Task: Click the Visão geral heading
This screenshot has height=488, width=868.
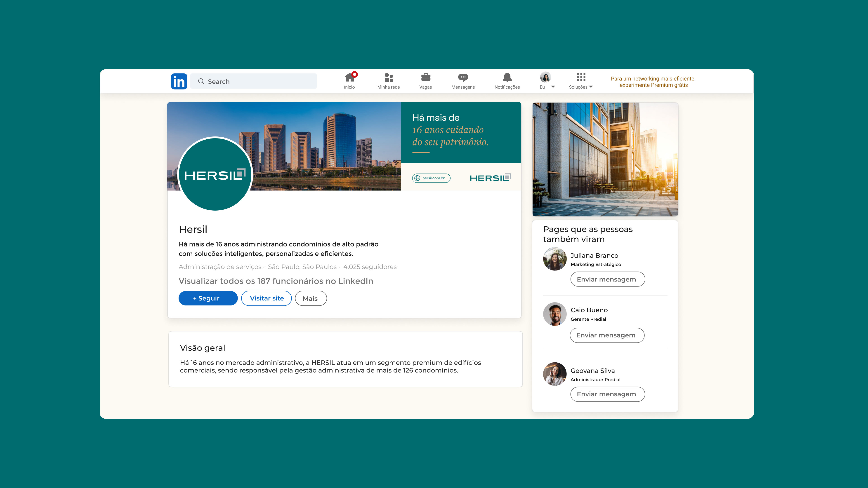Action: (202, 348)
